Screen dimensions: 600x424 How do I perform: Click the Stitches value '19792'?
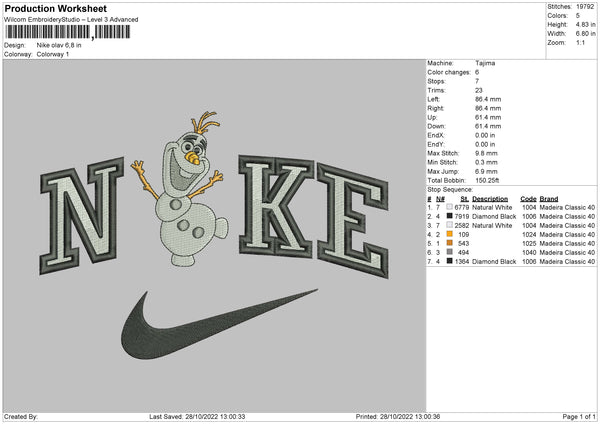point(585,7)
